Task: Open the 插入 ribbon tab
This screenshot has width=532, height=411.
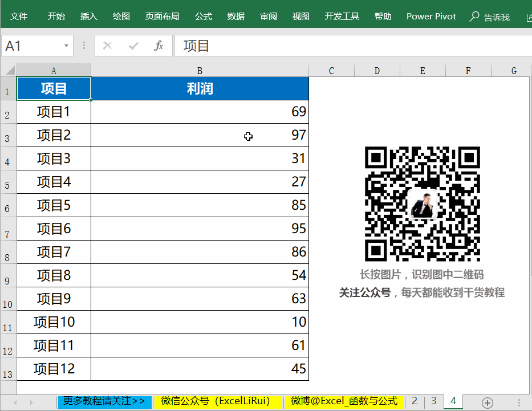Action: click(88, 17)
